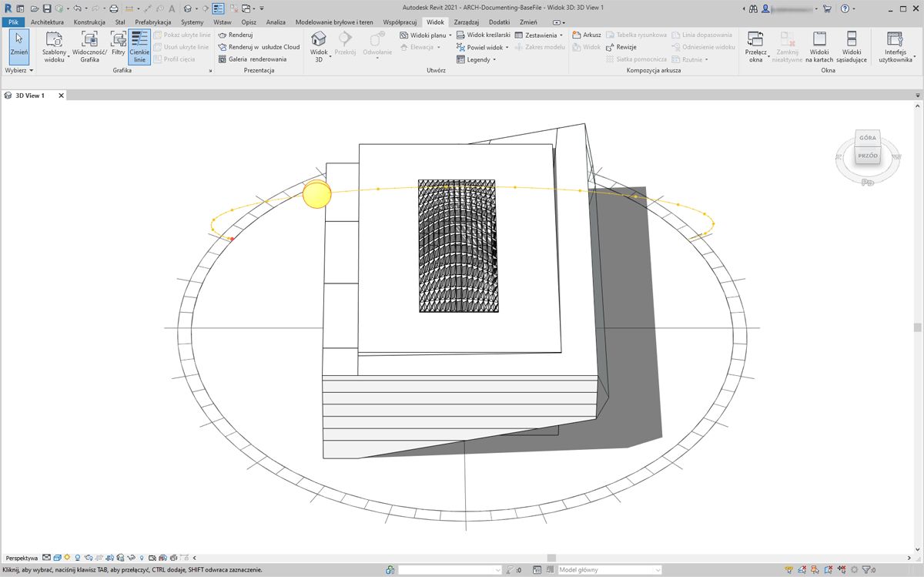
Task: Select the Zmień (Modify) tool
Action: tap(18, 46)
